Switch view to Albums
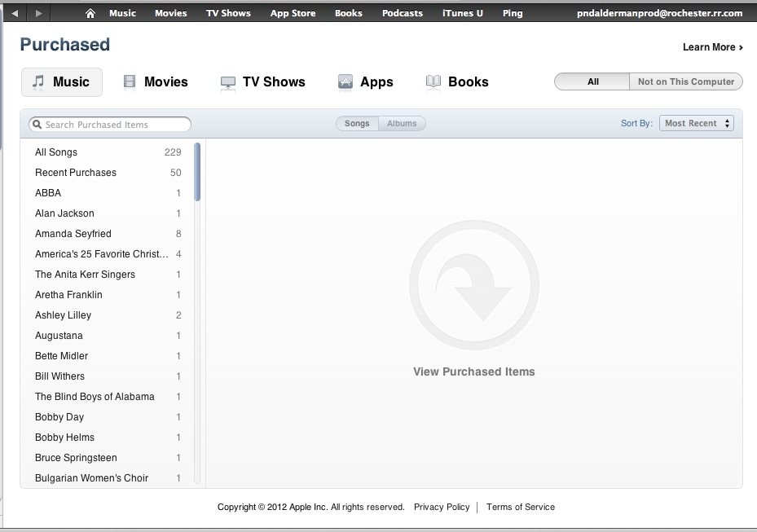The image size is (757, 532). (x=402, y=124)
